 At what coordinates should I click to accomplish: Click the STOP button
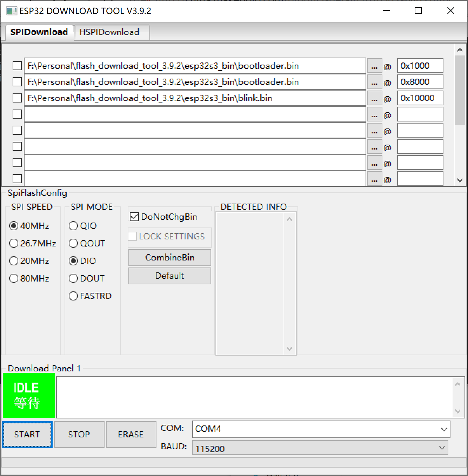coord(79,435)
